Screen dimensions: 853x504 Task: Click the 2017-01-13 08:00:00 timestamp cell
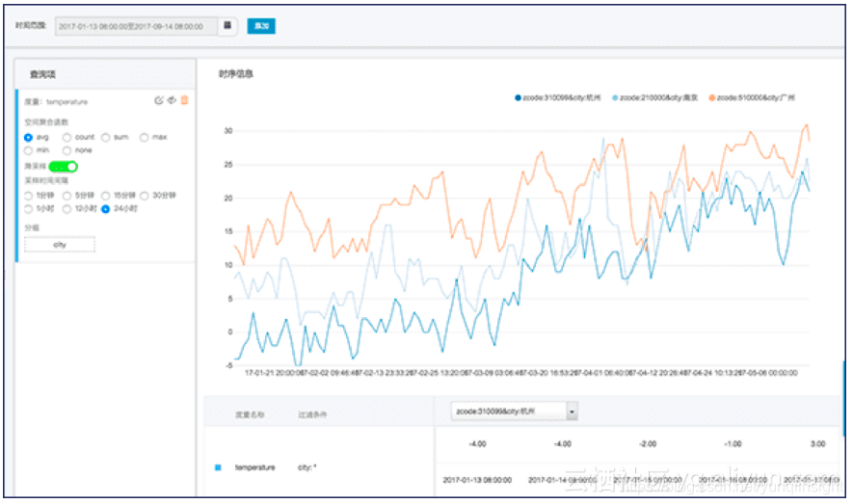pos(477,480)
